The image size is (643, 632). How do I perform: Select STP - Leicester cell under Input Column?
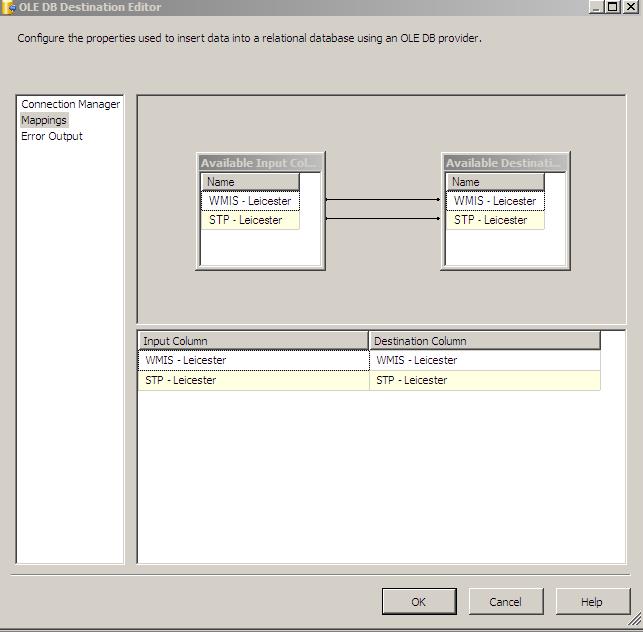point(253,380)
